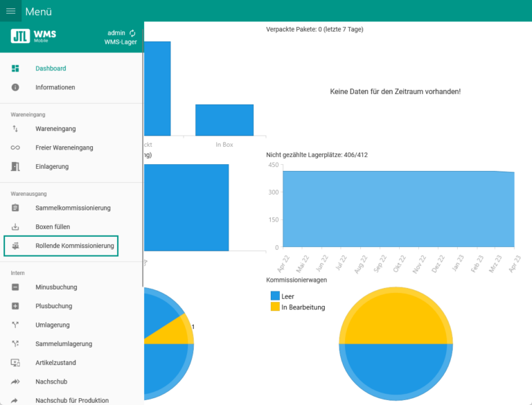
Task: Open the Umlagerung menu item
Action: tap(53, 325)
